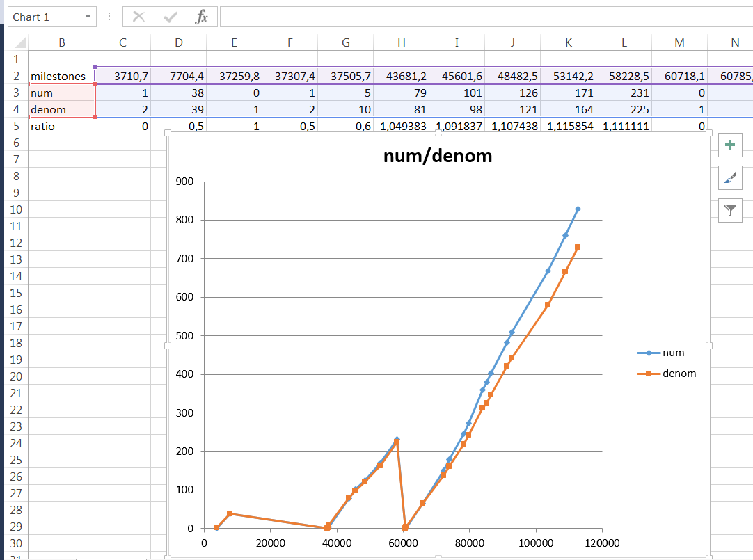Click the ratio label cell
The width and height of the screenshot is (753, 560).
click(x=61, y=127)
